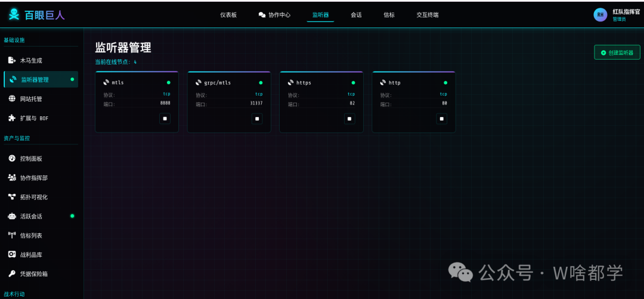The height and width of the screenshot is (299, 644).
Task: Open the 仪表板 tab
Action: point(228,15)
